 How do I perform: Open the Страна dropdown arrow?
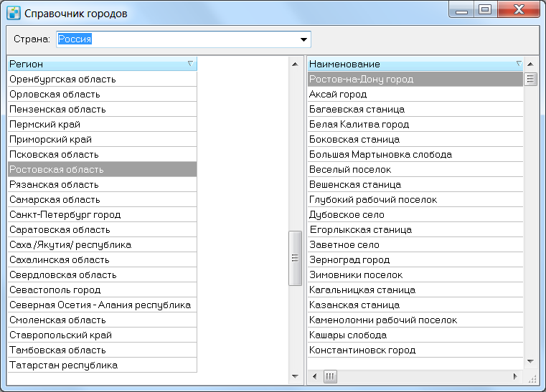pos(303,39)
